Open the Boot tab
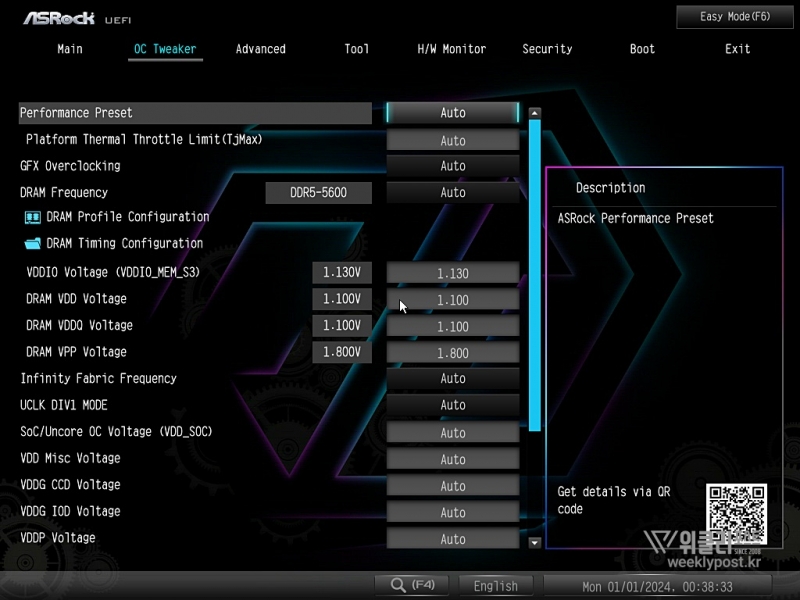The height and width of the screenshot is (600, 800). [642, 49]
